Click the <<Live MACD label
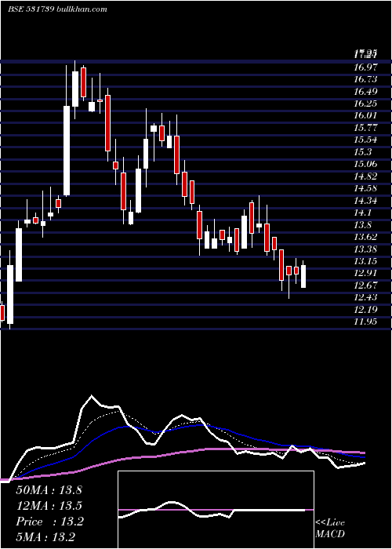This screenshot has width=392, height=549. tap(330, 529)
